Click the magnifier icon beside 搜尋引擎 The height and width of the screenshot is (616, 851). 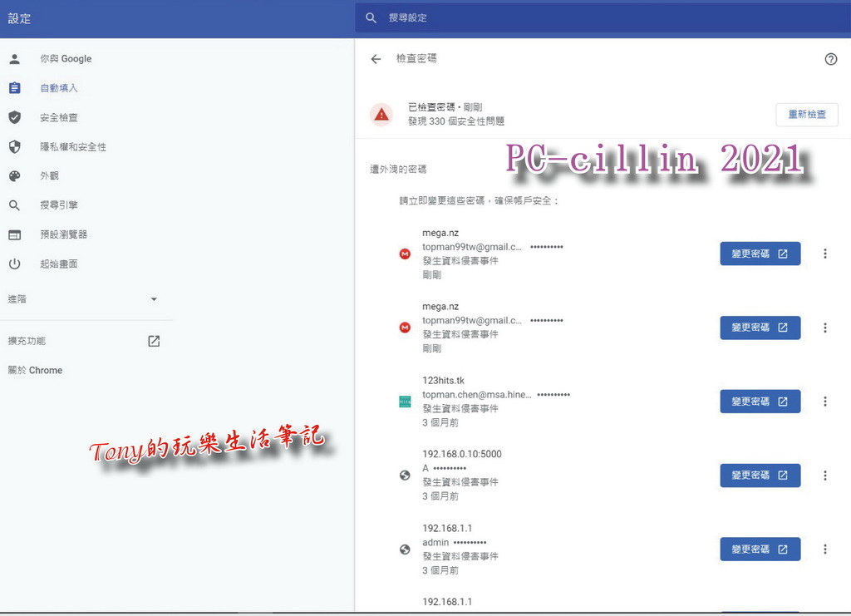click(x=15, y=205)
